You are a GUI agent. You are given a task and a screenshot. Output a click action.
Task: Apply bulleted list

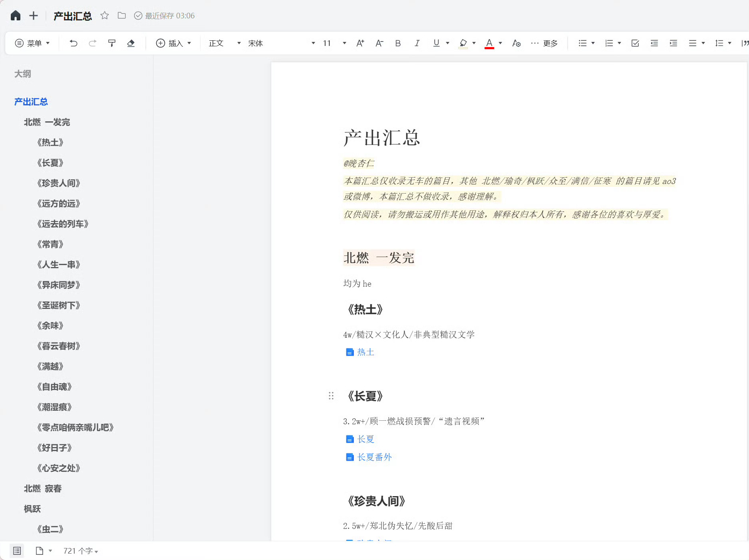coord(582,43)
